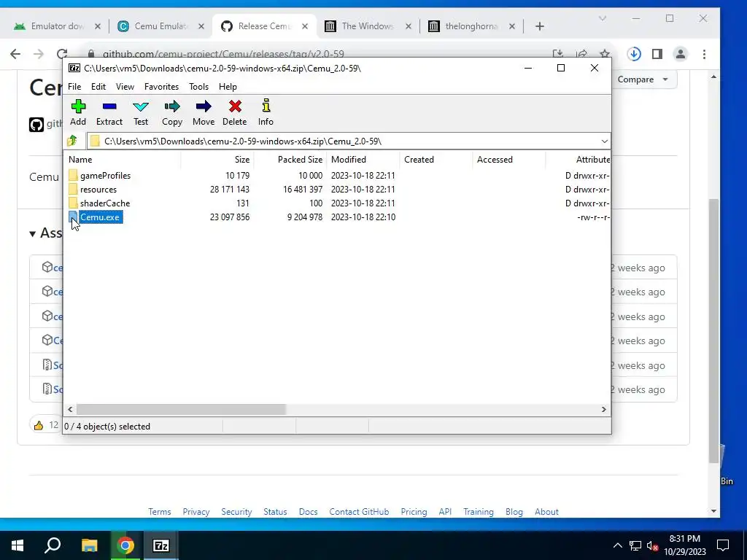Open the Windows Start menu
This screenshot has width=747, height=560.
18,545
